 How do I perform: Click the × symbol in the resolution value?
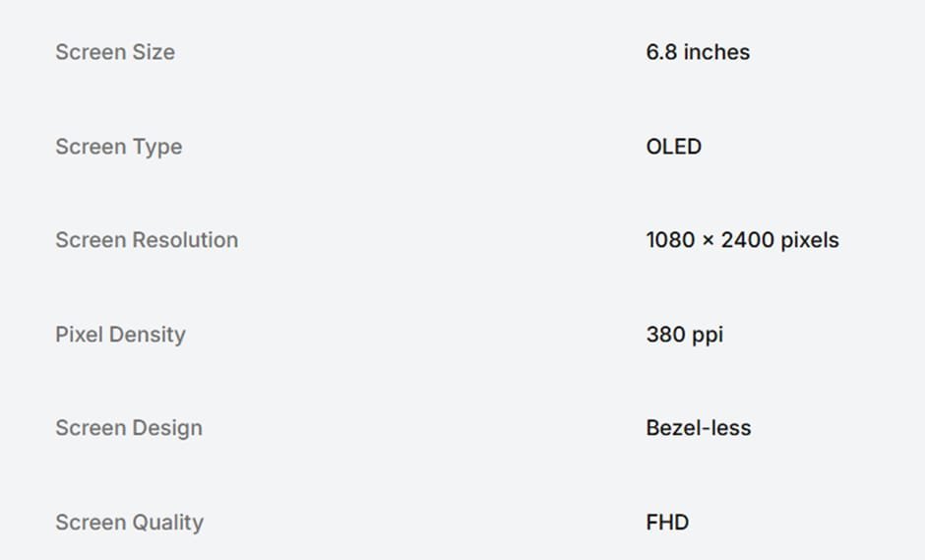(x=709, y=241)
